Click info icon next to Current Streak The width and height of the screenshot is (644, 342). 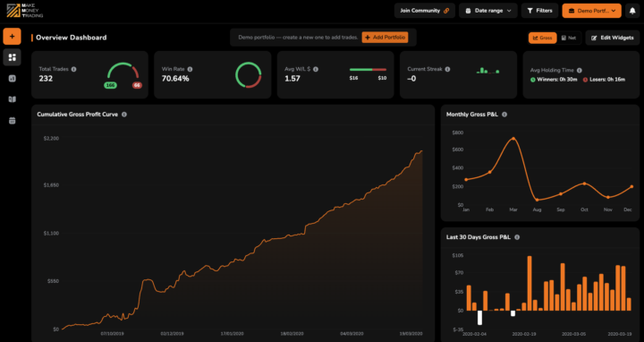click(447, 69)
